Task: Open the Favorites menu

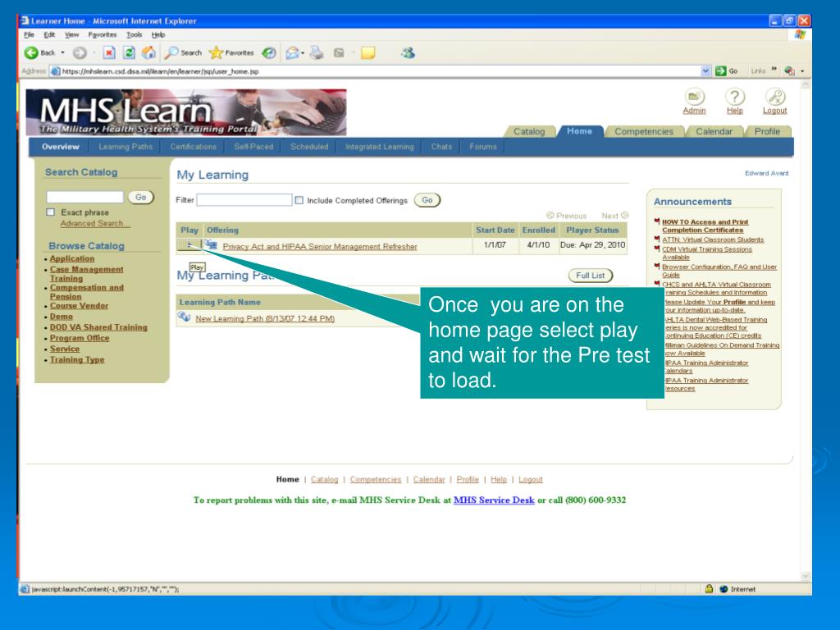Action: (x=103, y=34)
